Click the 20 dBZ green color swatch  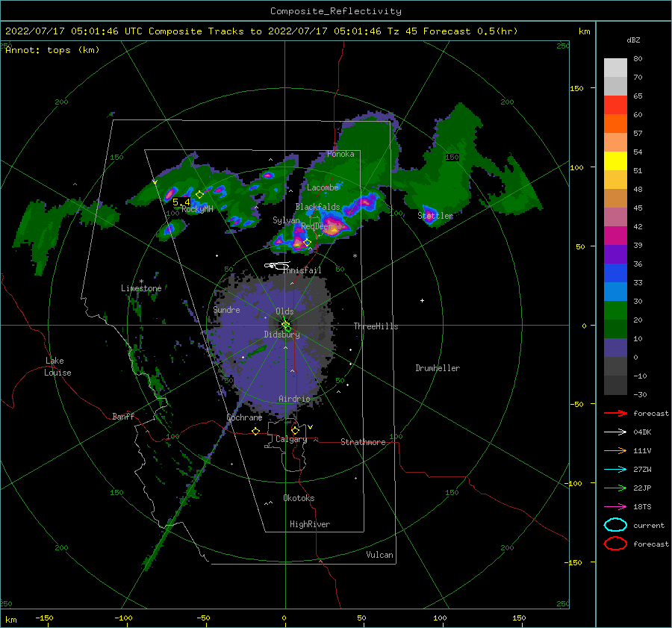pyautogui.click(x=615, y=310)
